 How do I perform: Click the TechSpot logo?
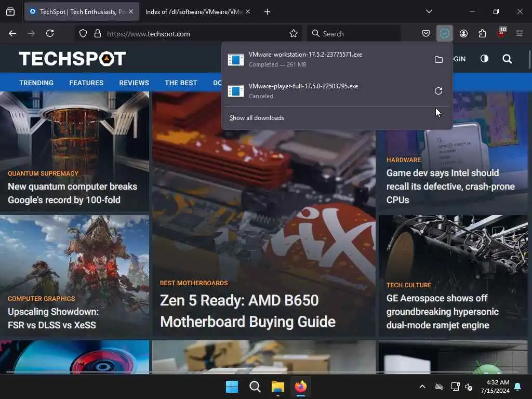(72, 58)
